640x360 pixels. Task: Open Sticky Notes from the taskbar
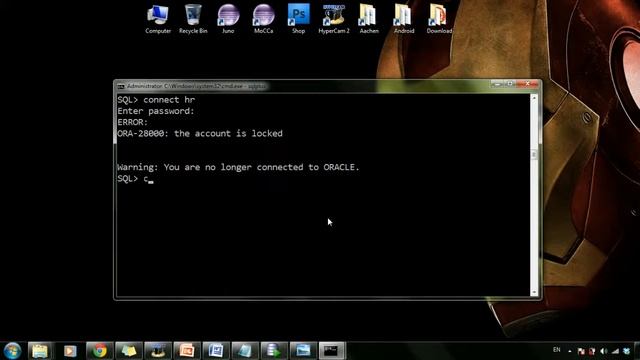click(x=129, y=351)
